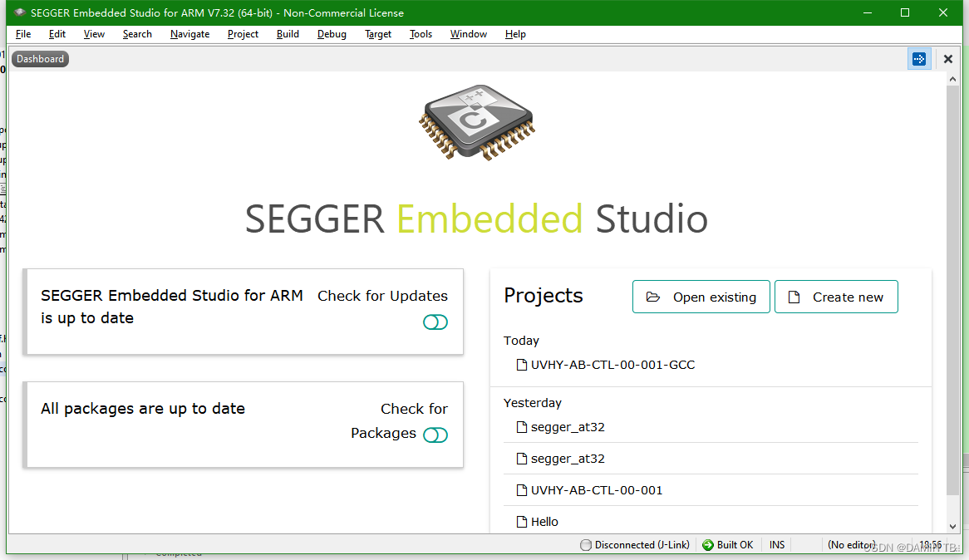Click the green Built OK status icon
969x560 pixels.
708,544
